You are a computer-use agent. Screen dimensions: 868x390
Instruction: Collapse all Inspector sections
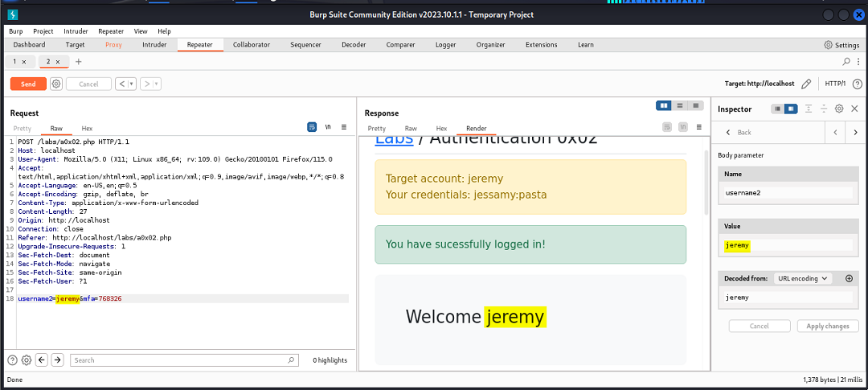(824, 109)
